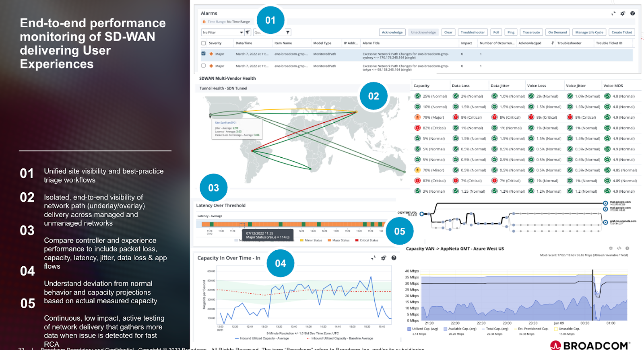Open the No Filter dropdown
The image size is (644, 350).
[x=223, y=33]
